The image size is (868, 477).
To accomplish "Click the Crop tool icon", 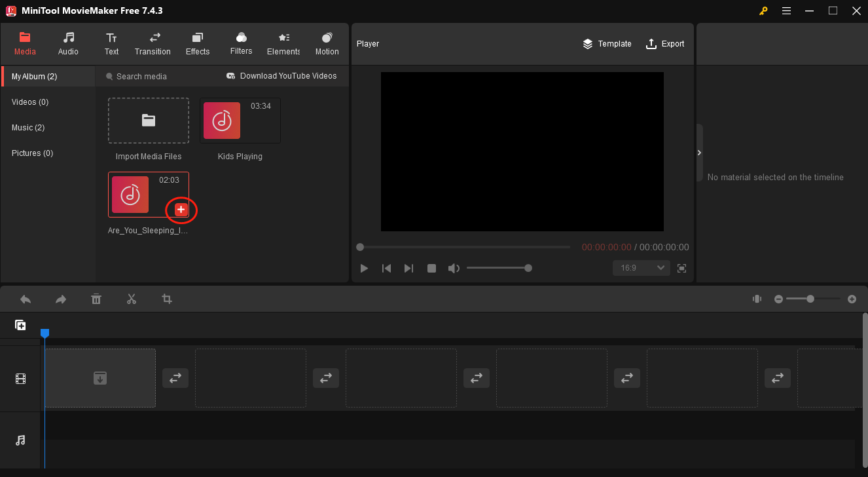I will tap(167, 299).
